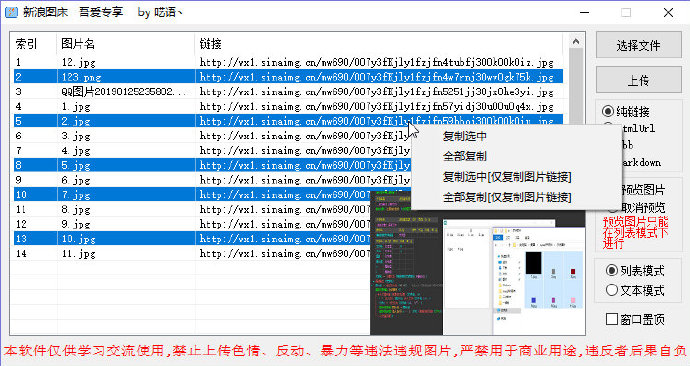
Task: Click the link in row 3
Action: [376, 92]
